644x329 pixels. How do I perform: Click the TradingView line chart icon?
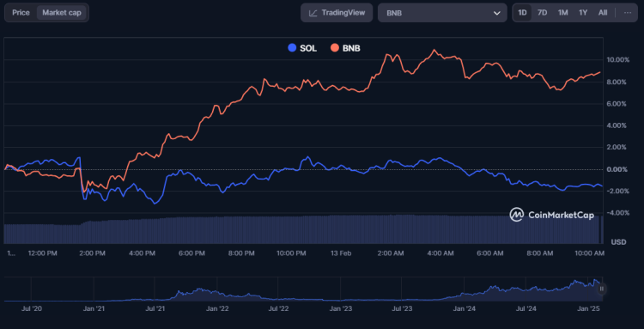click(x=313, y=13)
